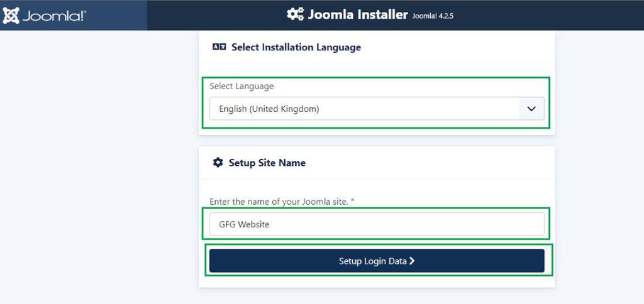Viewport: 644px width, 304px height.
Task: Click the site name input field
Action: click(377, 224)
